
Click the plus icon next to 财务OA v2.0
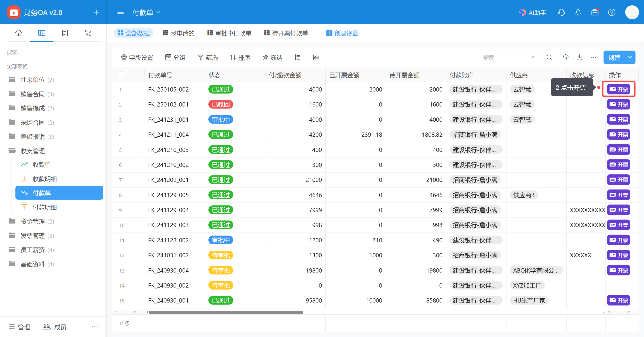click(97, 12)
